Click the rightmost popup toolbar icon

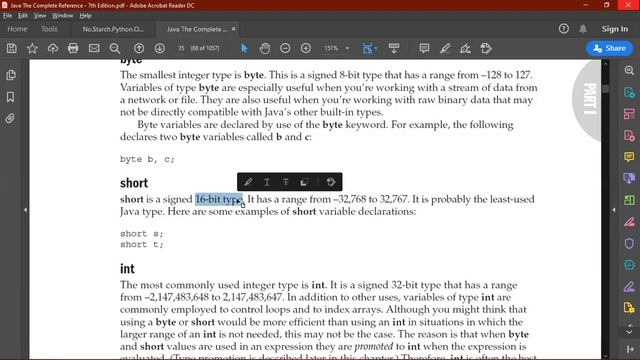pos(331,182)
